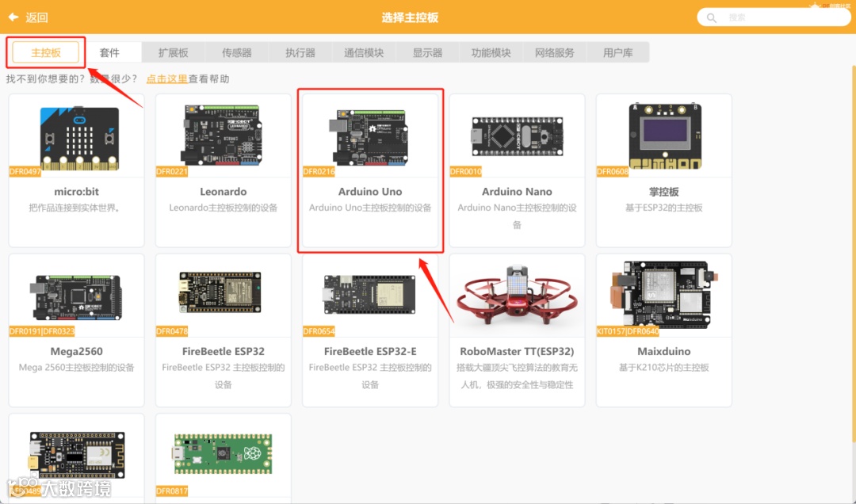Open the 扩展板 tab
The width and height of the screenshot is (856, 504).
173,52
